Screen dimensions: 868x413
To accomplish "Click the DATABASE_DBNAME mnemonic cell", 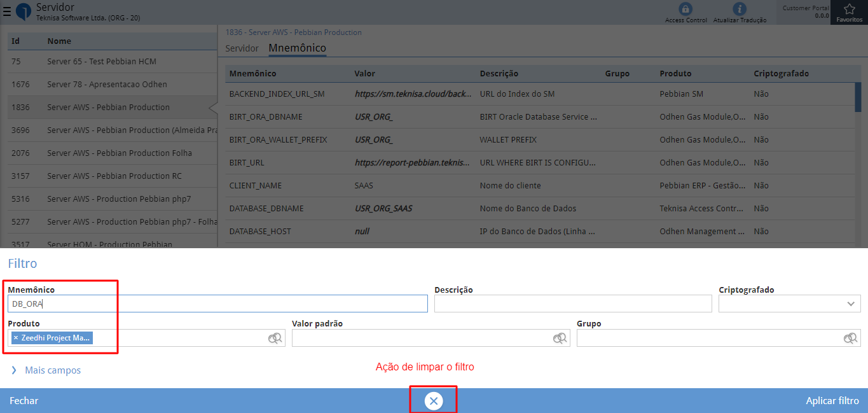I will coord(266,209).
